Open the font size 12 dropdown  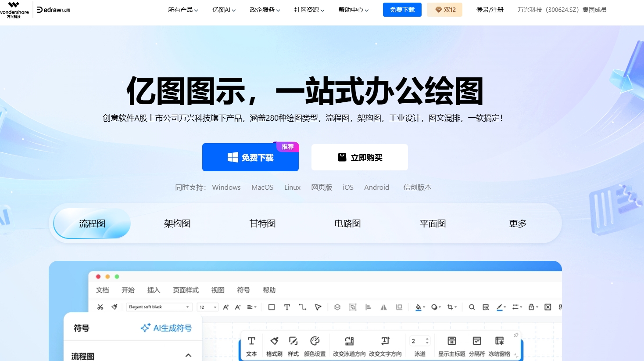[208, 307]
